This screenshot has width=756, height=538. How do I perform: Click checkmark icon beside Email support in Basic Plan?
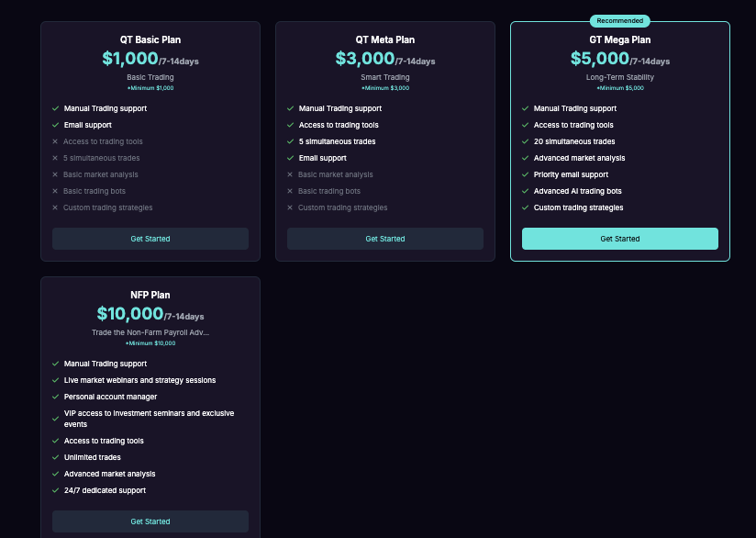tap(55, 125)
